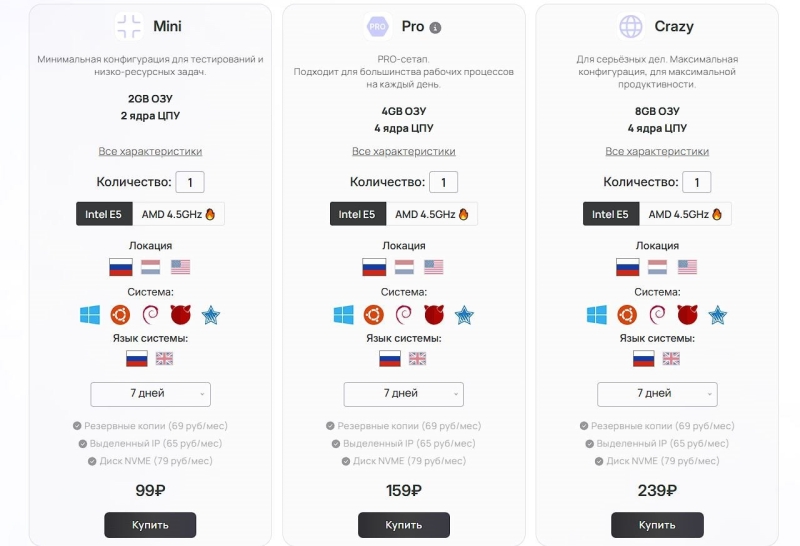Viewport: 800px width, 546px height.
Task: Open the 7 days dropdown in Mini plan
Action: [150, 394]
